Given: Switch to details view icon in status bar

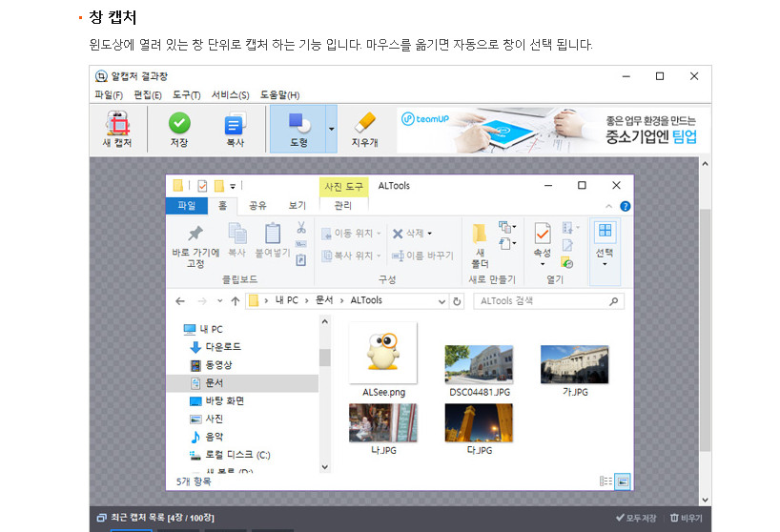Looking at the screenshot, I should tap(606, 481).
